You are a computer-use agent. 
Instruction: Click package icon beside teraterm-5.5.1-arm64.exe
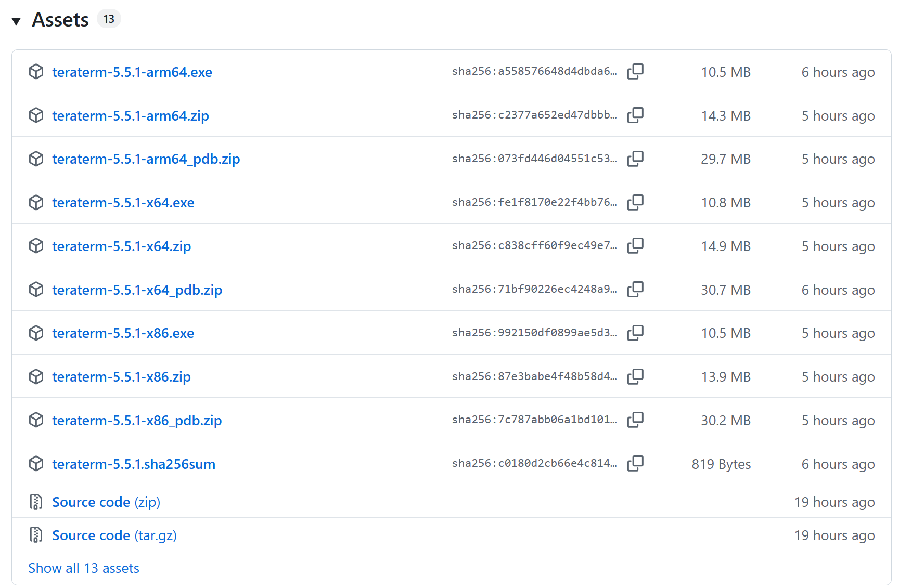point(36,72)
